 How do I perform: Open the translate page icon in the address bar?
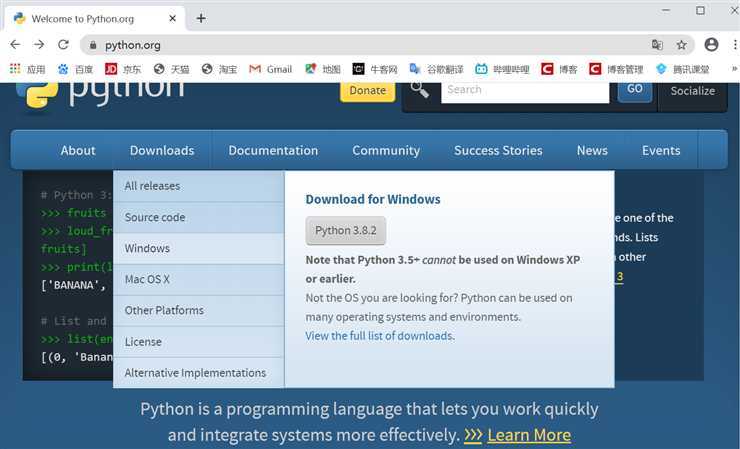[657, 45]
